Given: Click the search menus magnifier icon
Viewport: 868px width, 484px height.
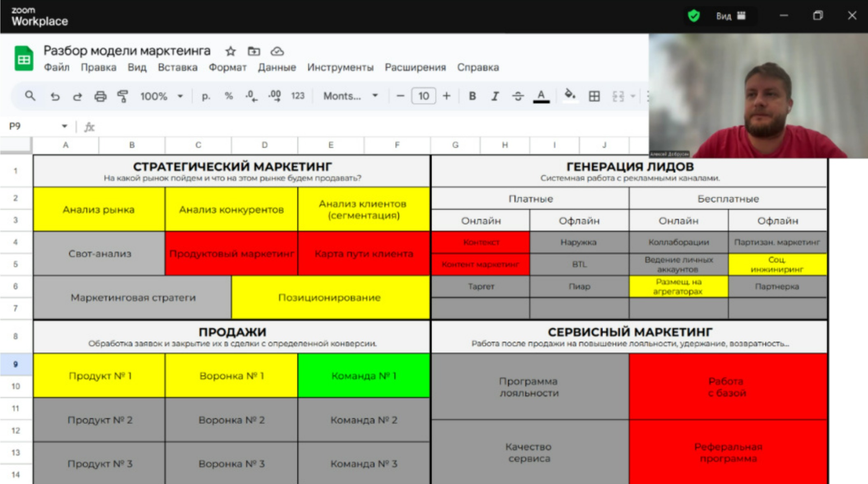Looking at the screenshot, I should pyautogui.click(x=30, y=96).
